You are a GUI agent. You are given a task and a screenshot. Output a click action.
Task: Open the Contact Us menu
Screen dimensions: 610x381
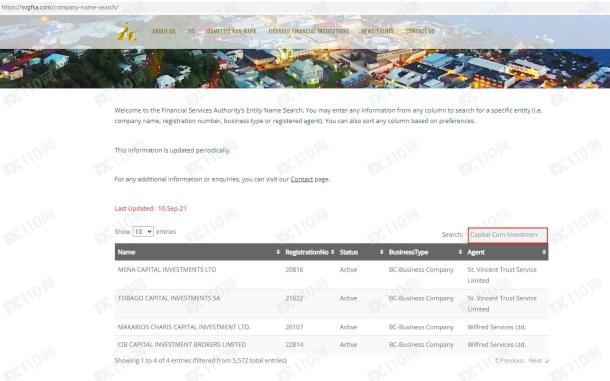(x=420, y=31)
